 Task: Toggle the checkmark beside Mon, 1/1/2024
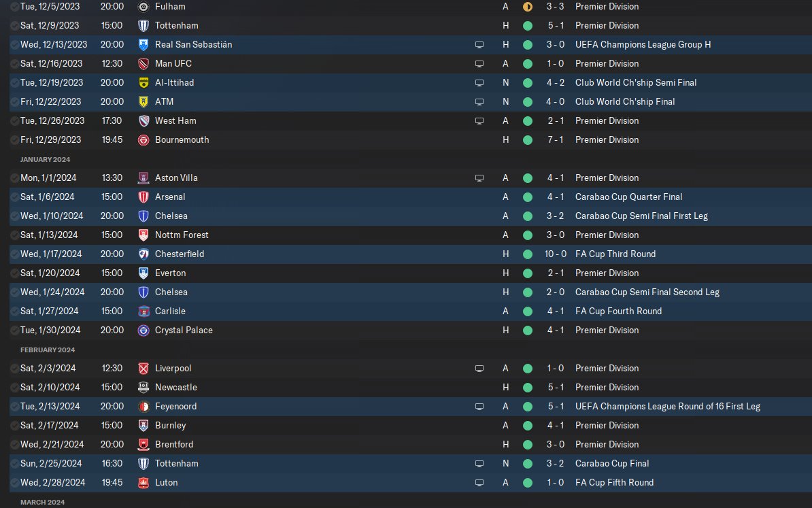tap(14, 178)
